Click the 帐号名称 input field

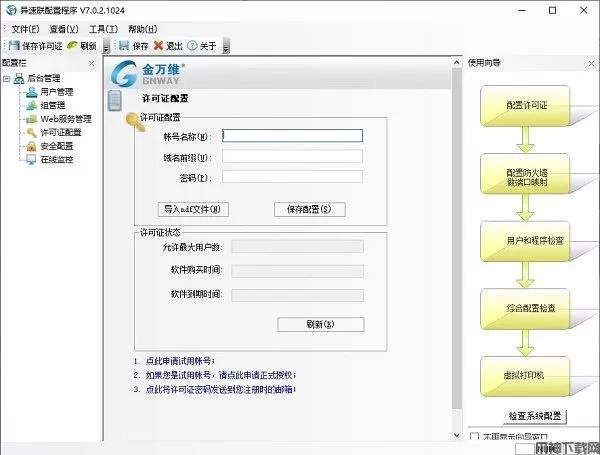[x=292, y=136]
